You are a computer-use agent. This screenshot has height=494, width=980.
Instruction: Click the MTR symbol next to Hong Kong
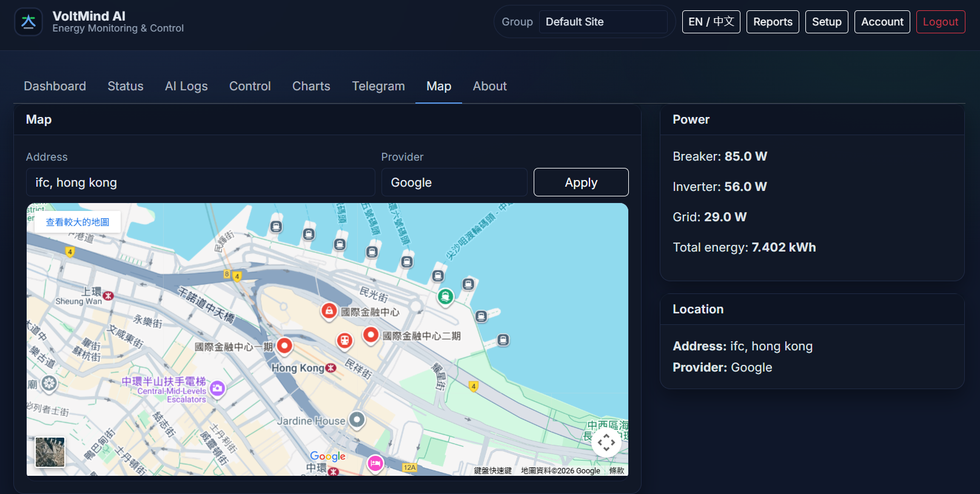click(331, 368)
